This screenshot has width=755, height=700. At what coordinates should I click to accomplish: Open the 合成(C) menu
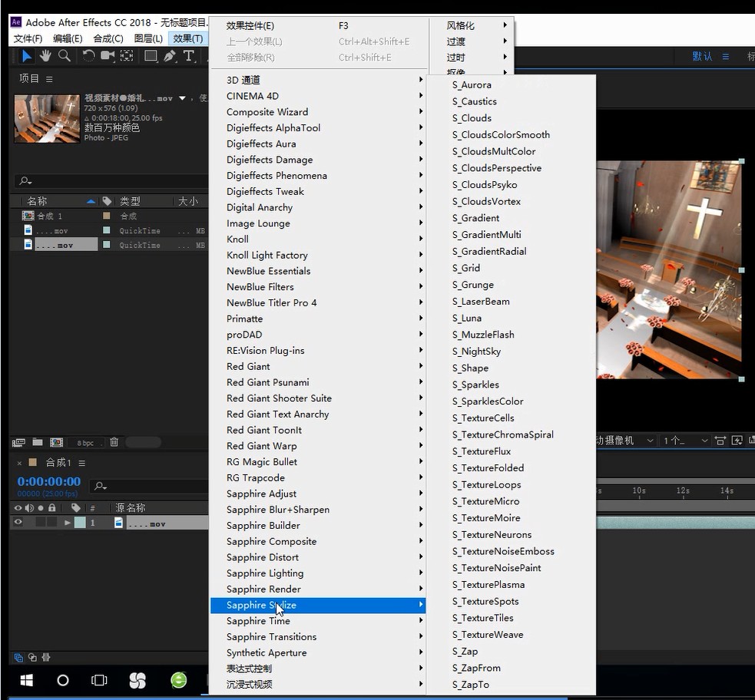pos(108,38)
